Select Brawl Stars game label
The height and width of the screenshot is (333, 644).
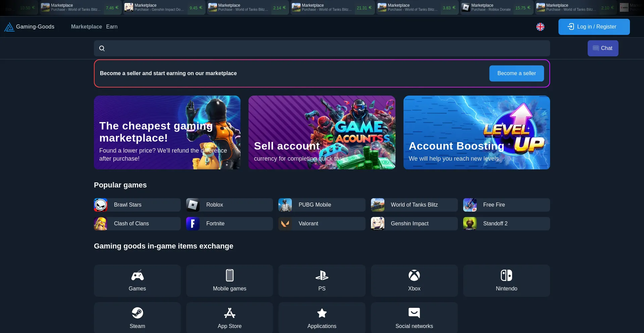click(x=128, y=205)
